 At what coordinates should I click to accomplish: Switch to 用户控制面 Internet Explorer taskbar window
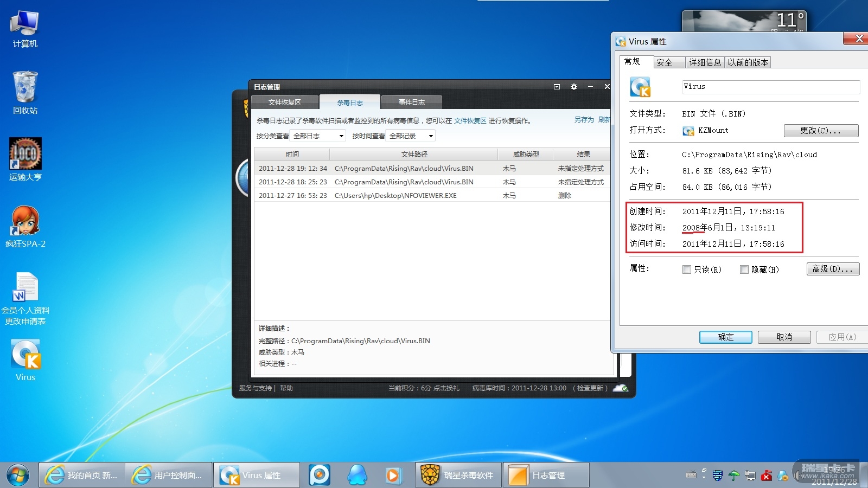169,475
